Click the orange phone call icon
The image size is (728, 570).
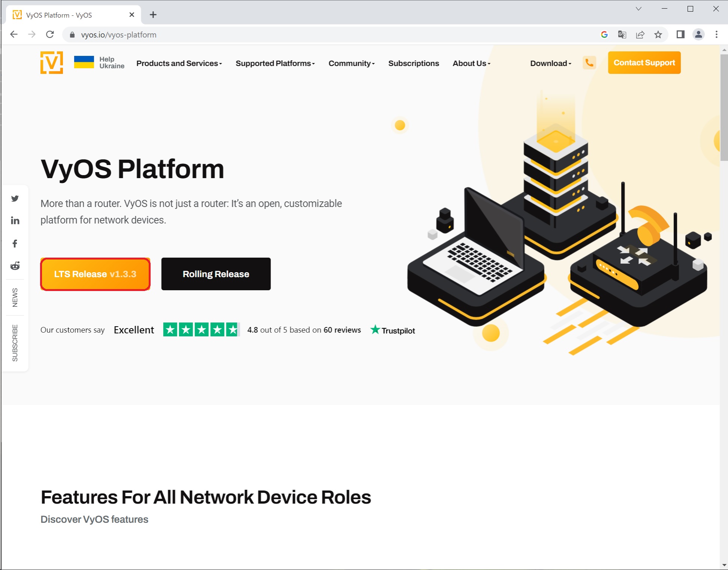click(589, 63)
